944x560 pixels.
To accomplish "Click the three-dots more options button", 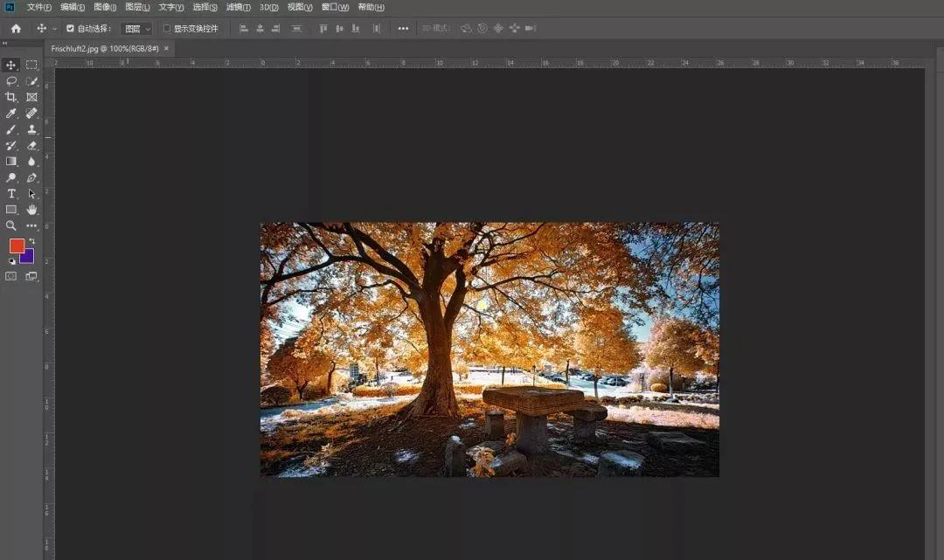I will [403, 28].
